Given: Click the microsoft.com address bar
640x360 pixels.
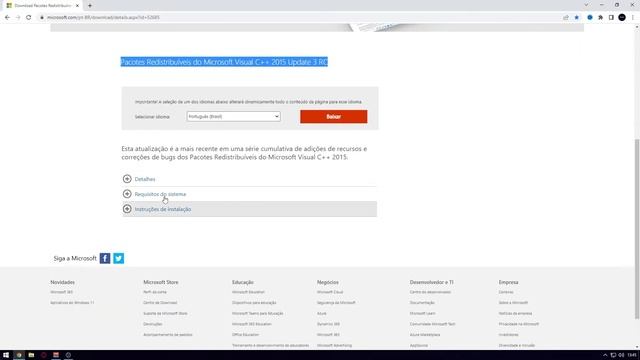Looking at the screenshot, I should point(103,18).
